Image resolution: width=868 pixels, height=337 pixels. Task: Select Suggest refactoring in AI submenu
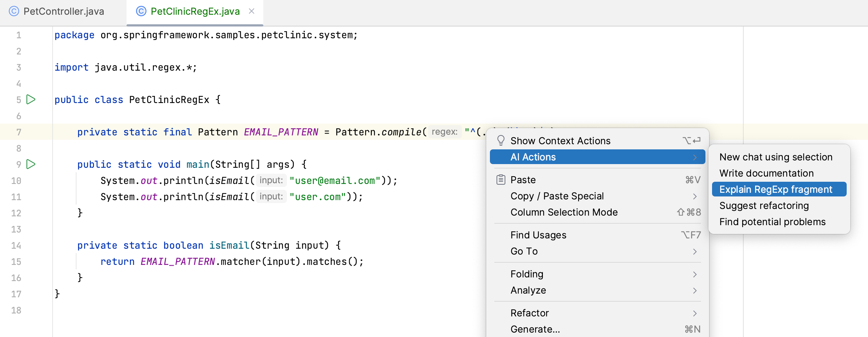point(779,205)
